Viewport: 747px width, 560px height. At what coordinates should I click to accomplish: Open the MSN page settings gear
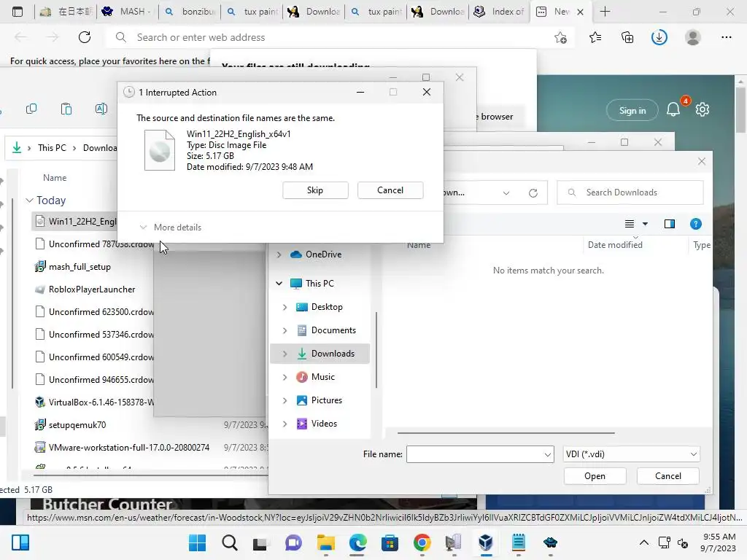pyautogui.click(x=703, y=110)
